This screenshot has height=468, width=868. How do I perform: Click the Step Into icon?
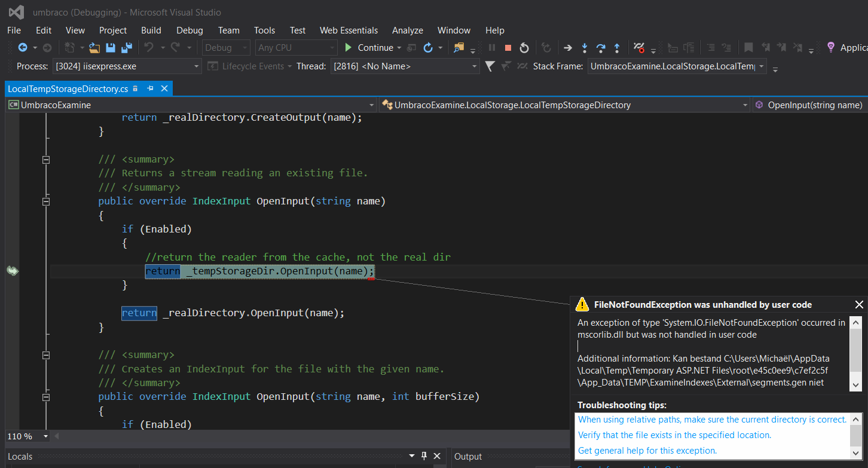pos(585,47)
